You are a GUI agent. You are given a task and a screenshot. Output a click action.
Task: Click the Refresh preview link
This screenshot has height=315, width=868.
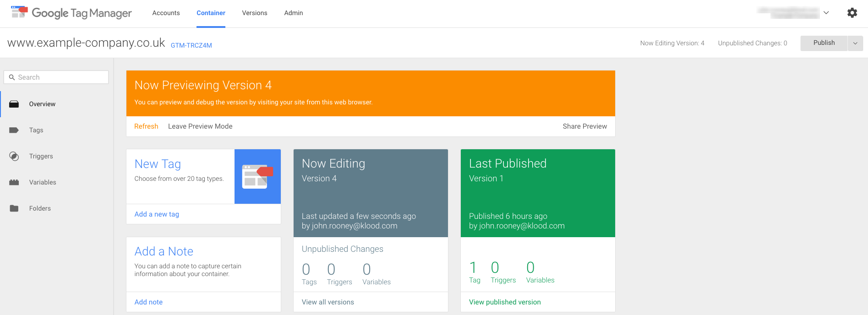[146, 126]
